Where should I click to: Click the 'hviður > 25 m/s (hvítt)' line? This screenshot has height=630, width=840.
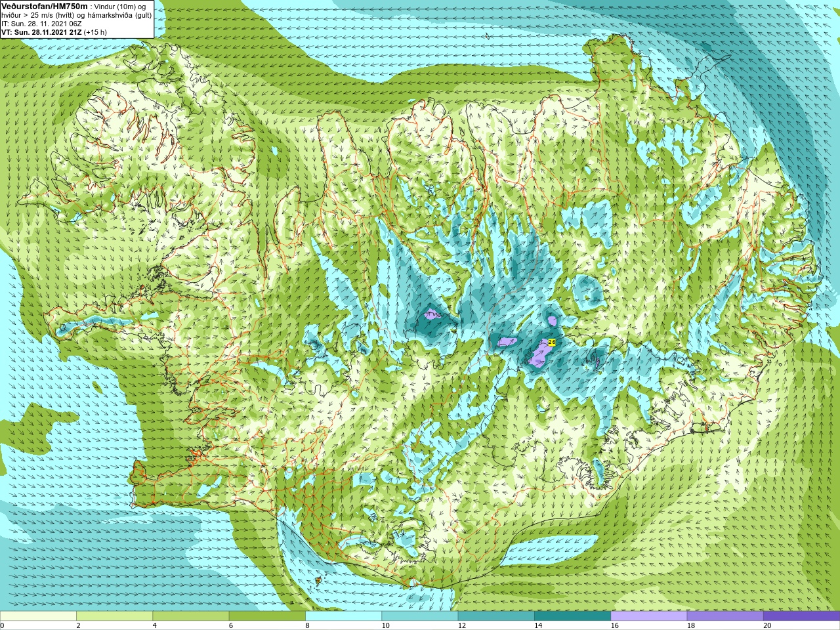[x=39, y=15]
